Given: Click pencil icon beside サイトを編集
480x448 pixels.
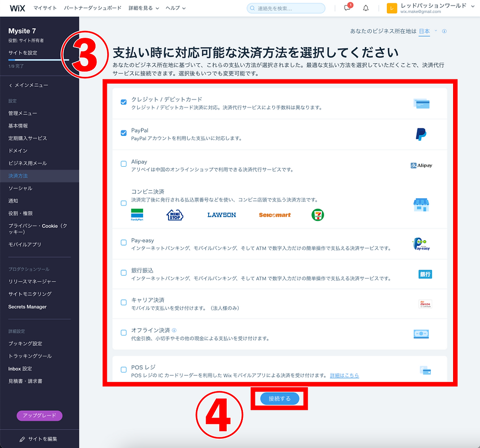Looking at the screenshot, I should coord(22,439).
